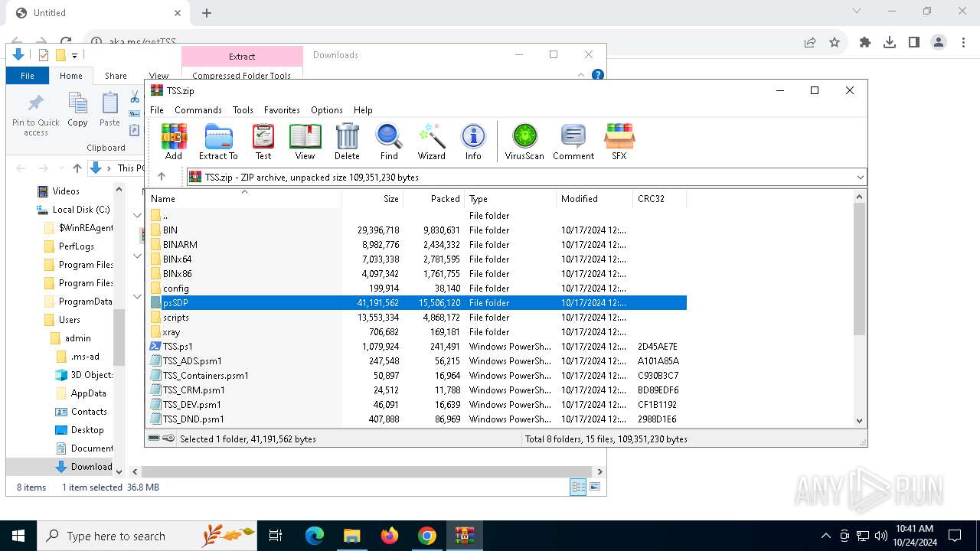Viewport: 980px width, 551px height.
Task: Switch to Share tab in Explorer
Action: click(x=116, y=76)
